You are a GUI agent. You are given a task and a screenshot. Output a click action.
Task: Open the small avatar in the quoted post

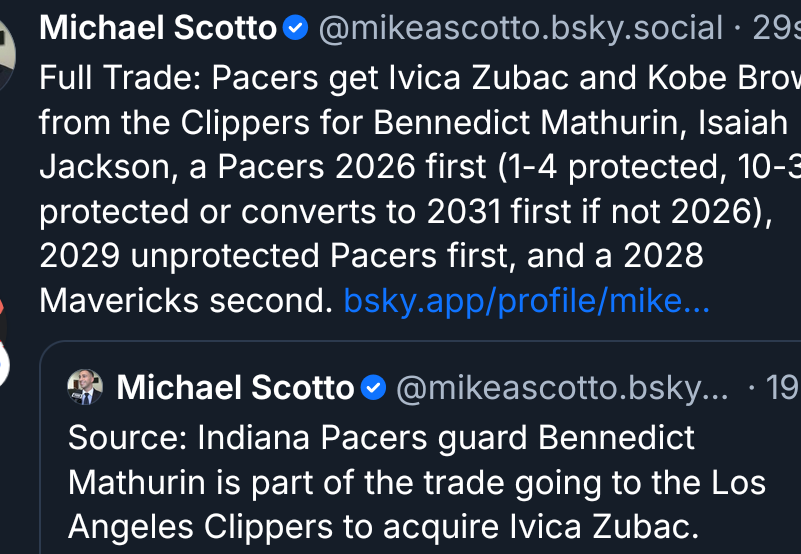[85, 387]
